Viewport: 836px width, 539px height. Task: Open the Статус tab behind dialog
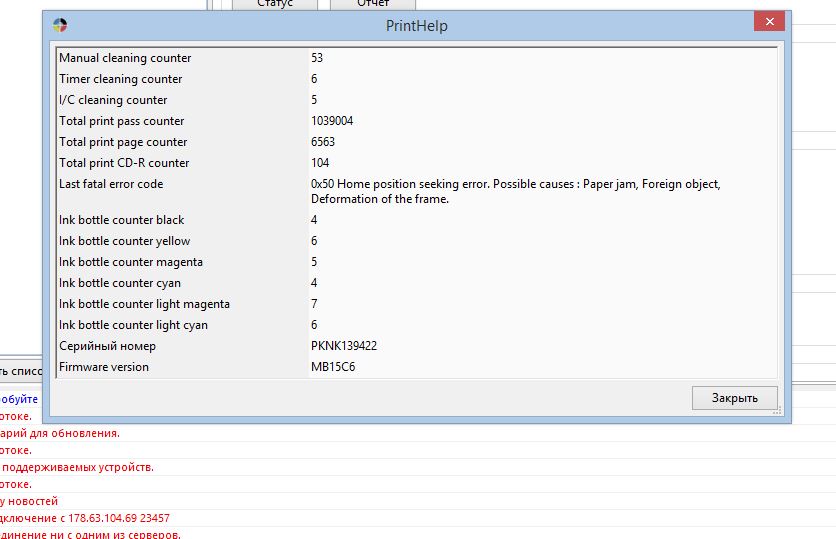click(275, 4)
